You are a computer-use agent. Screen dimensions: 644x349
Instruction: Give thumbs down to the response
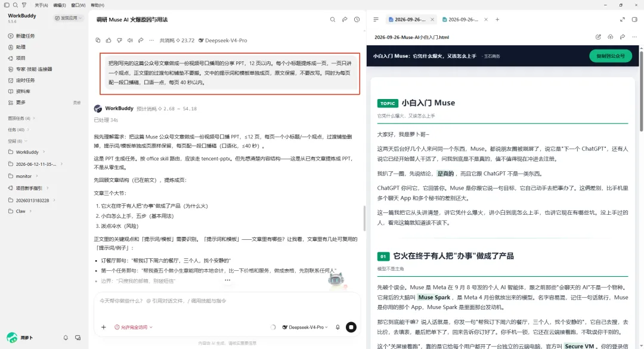[x=119, y=41]
